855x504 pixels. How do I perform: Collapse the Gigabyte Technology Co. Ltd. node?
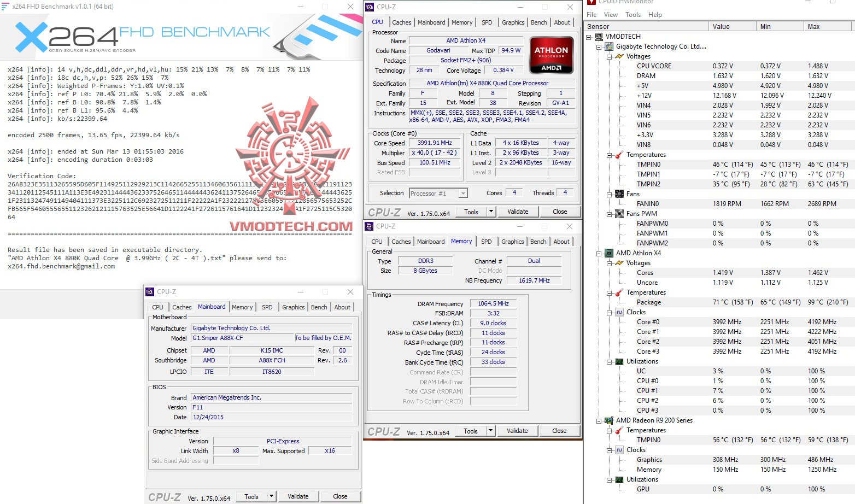coord(599,46)
